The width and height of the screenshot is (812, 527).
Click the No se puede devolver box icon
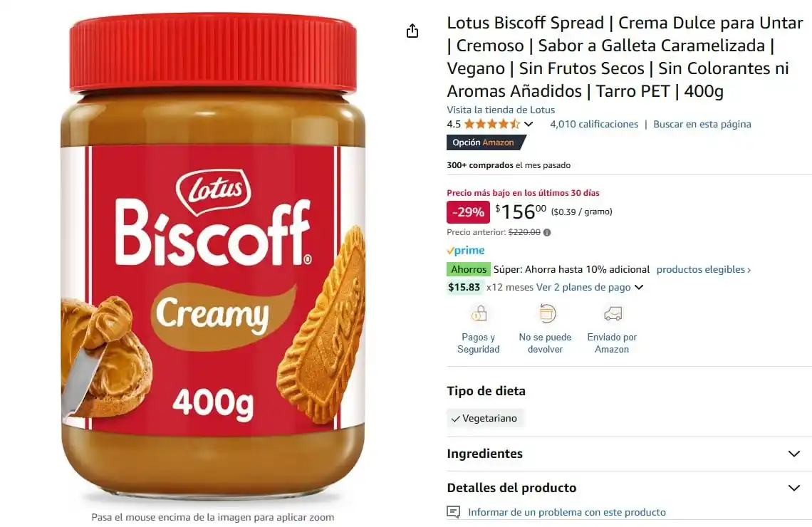[547, 314]
